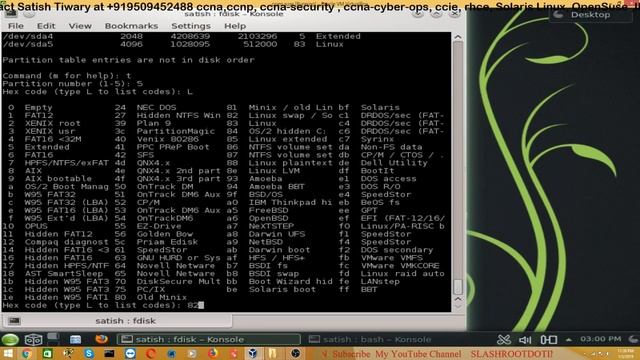
Task: Open the openSUSE green launcher menu
Action: [x=10, y=339]
